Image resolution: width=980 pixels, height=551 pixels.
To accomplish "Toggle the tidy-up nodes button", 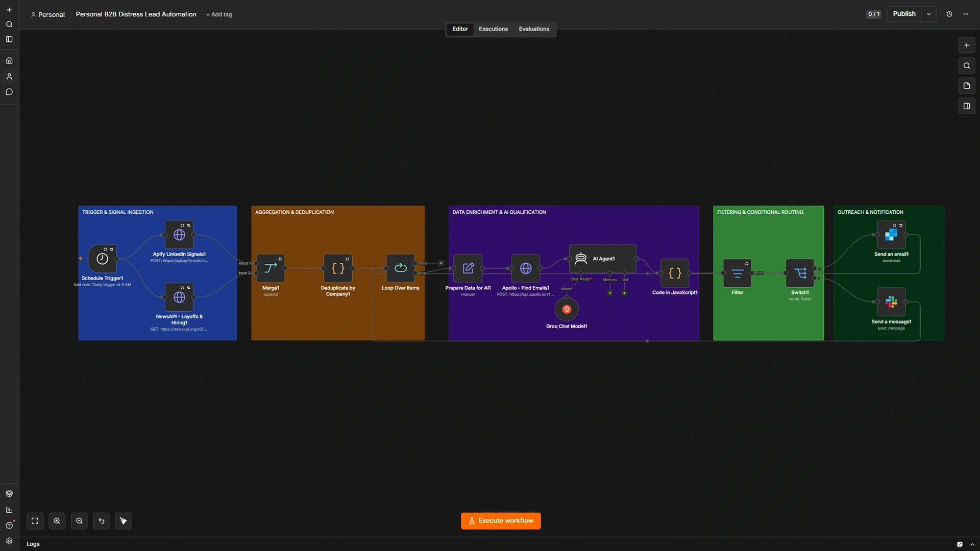I will (124, 521).
